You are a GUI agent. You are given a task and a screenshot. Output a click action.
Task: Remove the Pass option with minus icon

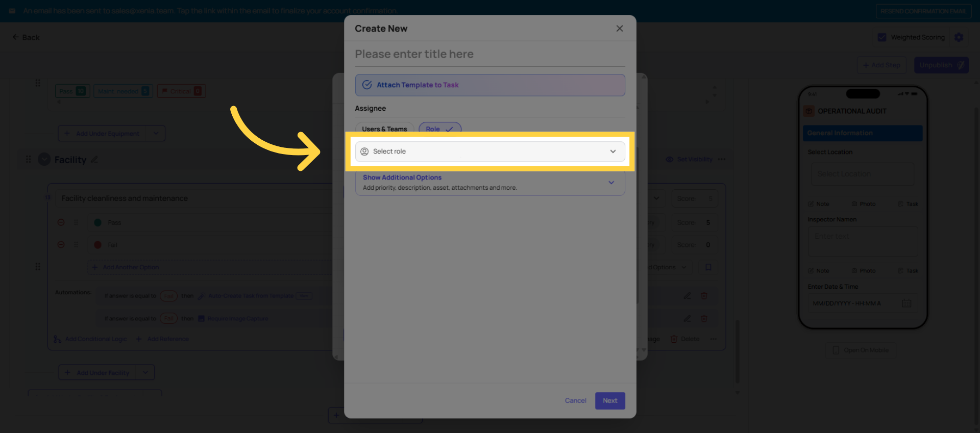point(61,222)
